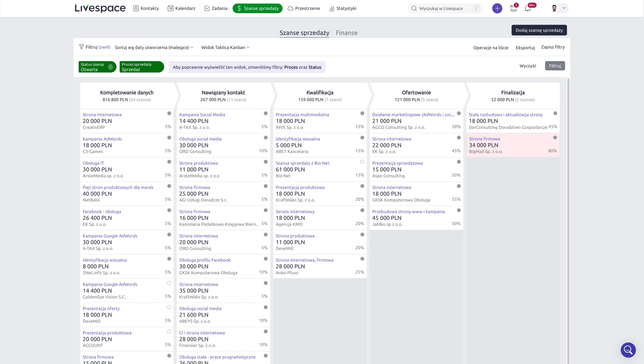
Task: Open Kontakty from top navigation
Action: 146,8
